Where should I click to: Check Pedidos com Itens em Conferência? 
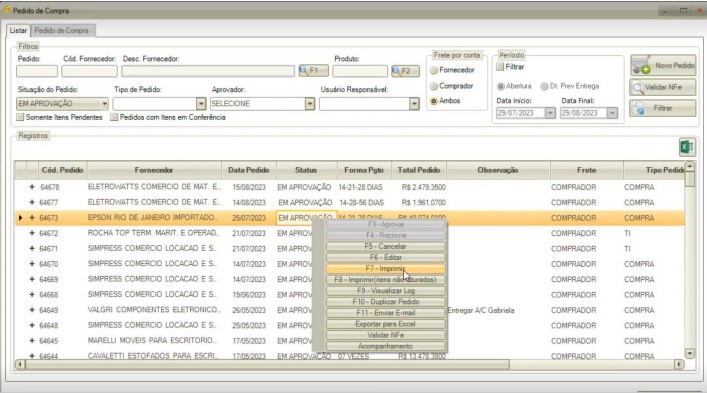[x=114, y=117]
